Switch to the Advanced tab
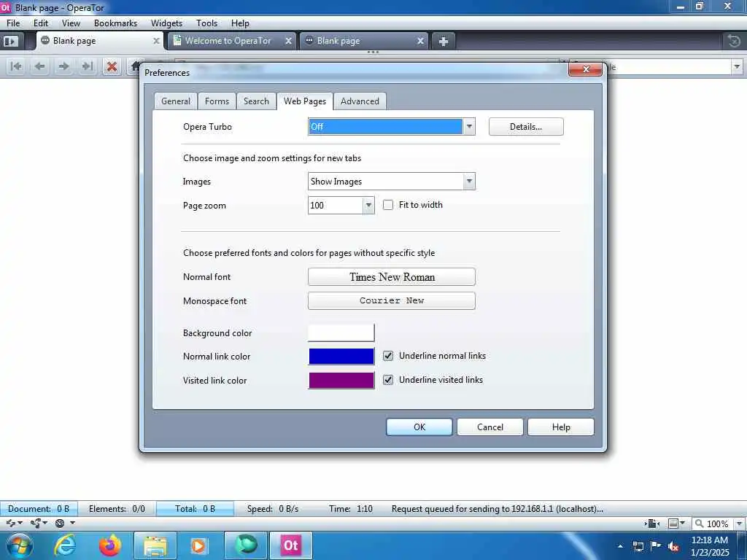The width and height of the screenshot is (747, 560). (x=360, y=101)
